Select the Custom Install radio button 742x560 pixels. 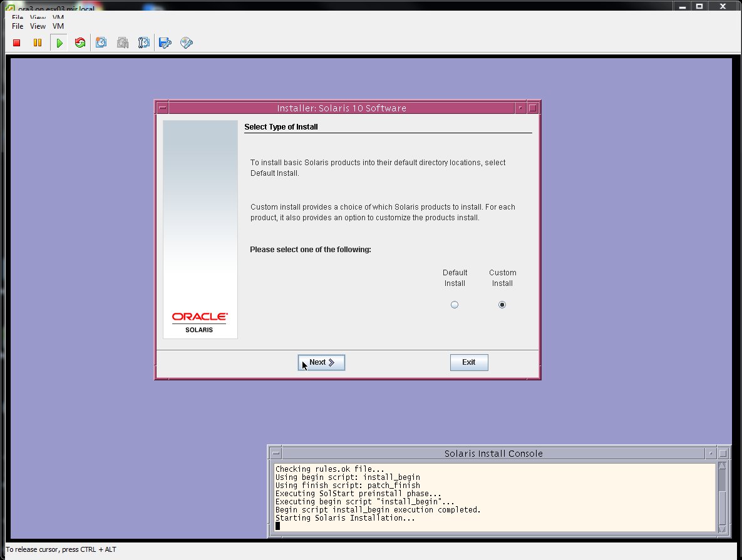coord(502,305)
